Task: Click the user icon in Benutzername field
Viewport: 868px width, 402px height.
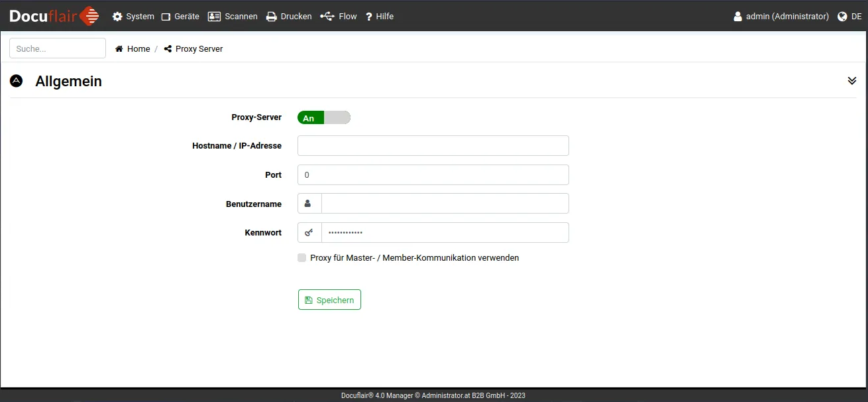Action: 308,204
